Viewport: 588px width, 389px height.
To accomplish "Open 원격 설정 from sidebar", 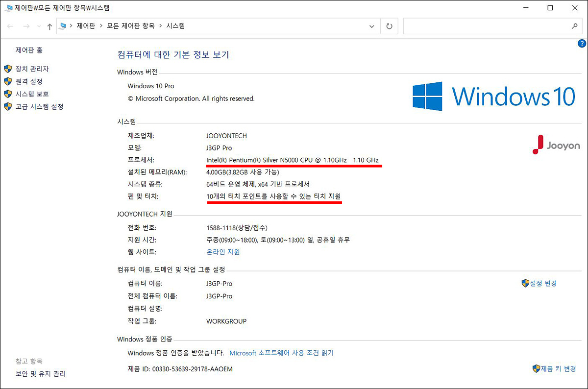I will (29, 81).
